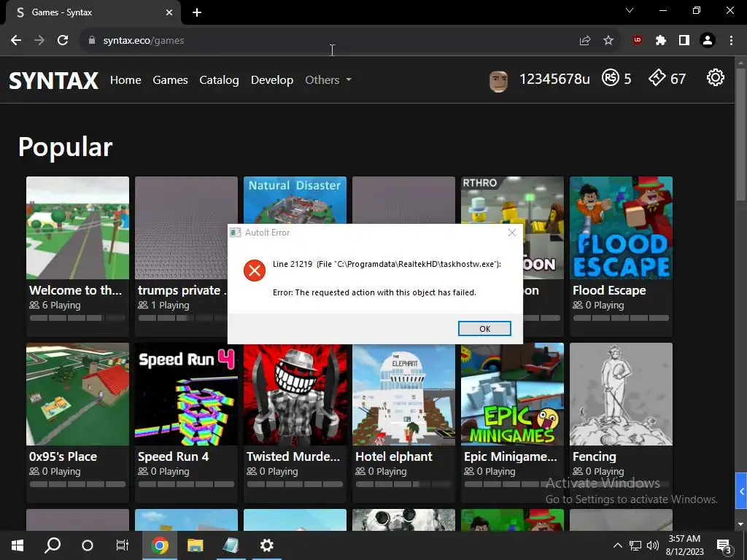Click the page vertical scrollbar thumb

coord(740,133)
